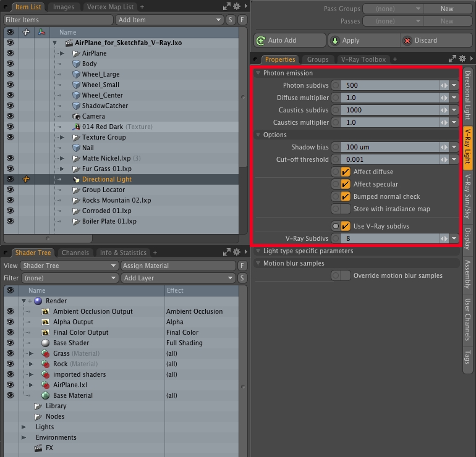Click Shadow bias value slider arrows
The height and width of the screenshot is (457, 476).
(444, 147)
